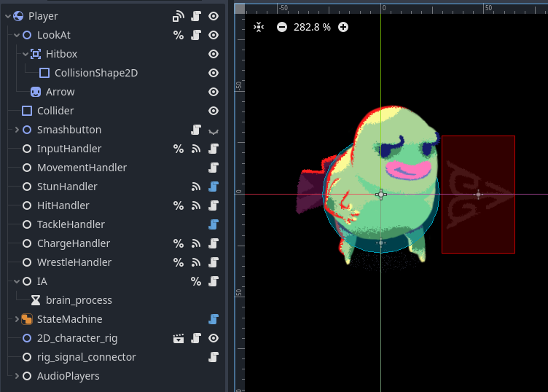Open the Smashbutton script
Image resolution: width=548 pixels, height=392 pixels.
196,130
